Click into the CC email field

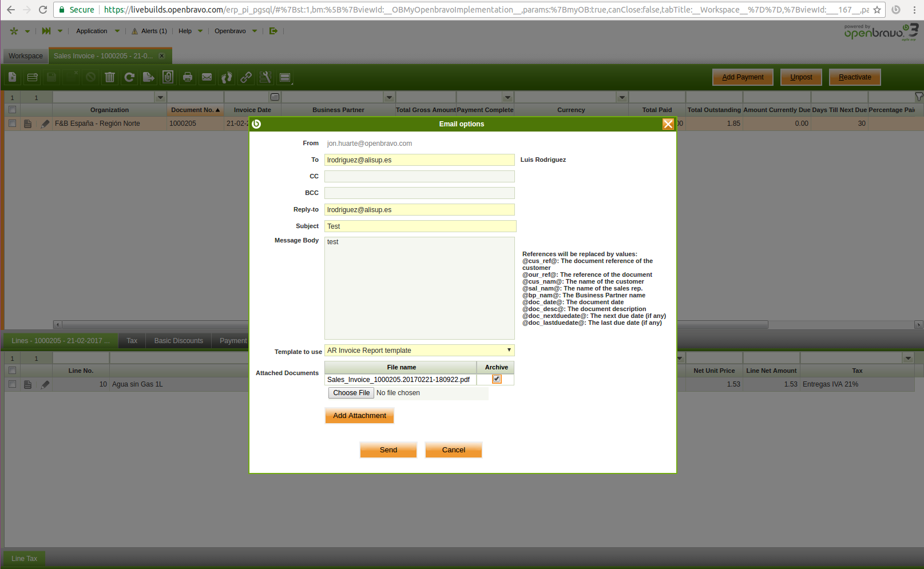click(419, 177)
